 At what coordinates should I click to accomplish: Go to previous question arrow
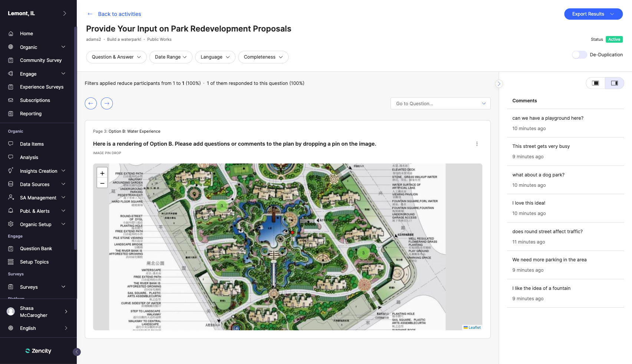[x=91, y=103]
